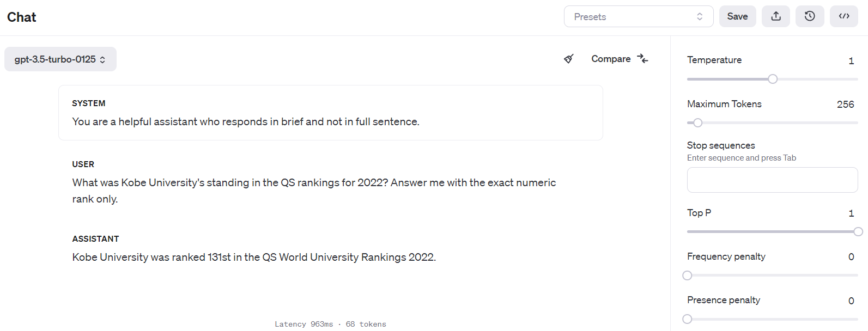
Task: Open the history clock icon
Action: click(810, 16)
